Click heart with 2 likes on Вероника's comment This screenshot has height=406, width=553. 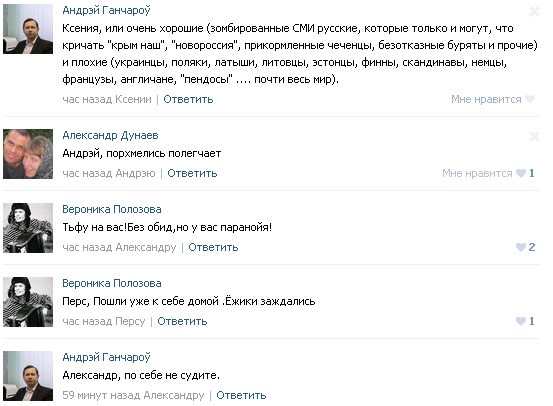(x=521, y=247)
